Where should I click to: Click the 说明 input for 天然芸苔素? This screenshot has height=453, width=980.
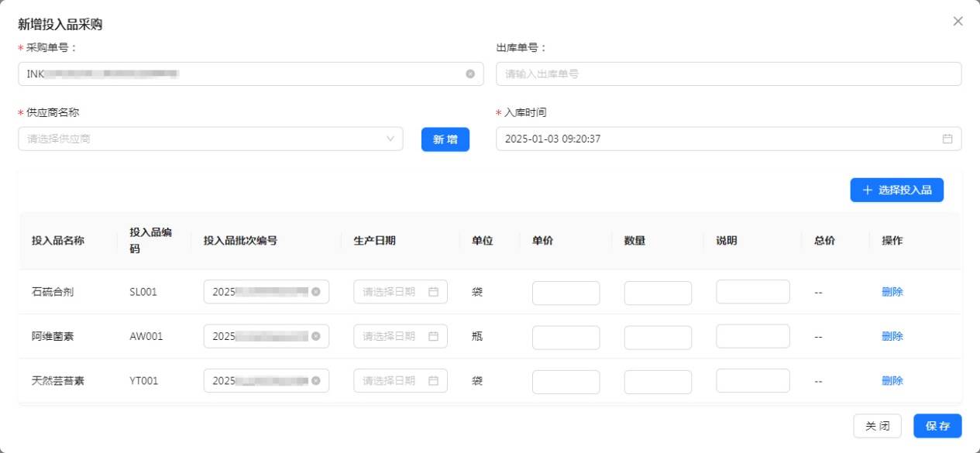tap(752, 381)
